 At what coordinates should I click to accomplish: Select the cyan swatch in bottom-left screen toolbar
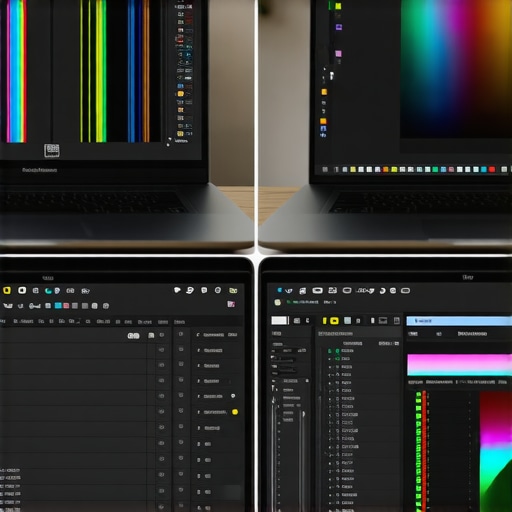58,306
